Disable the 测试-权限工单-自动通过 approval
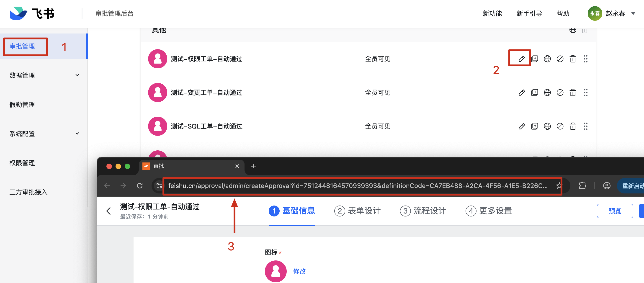This screenshot has width=644, height=283. point(560,59)
